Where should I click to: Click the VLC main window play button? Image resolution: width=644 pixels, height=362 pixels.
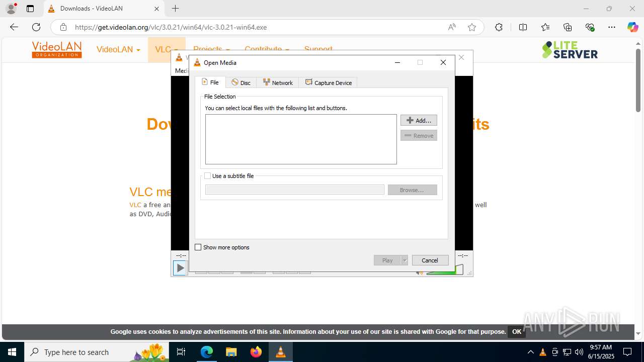pos(180,268)
